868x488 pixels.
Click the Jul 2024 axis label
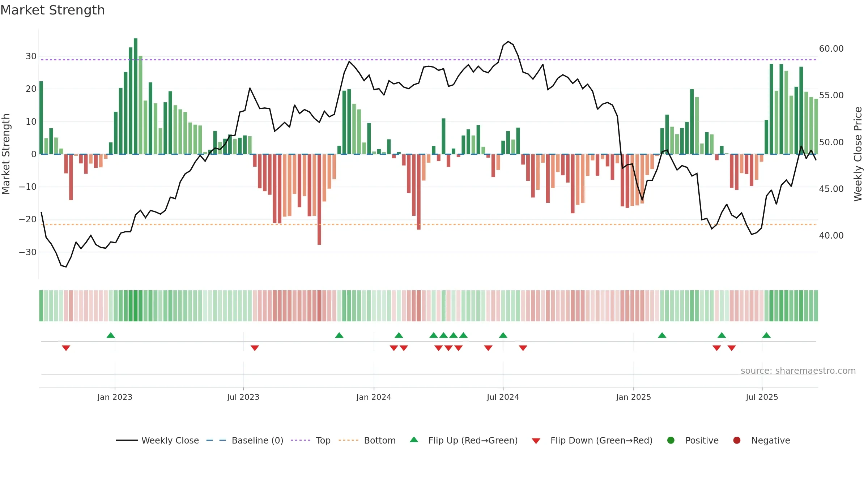click(x=503, y=397)
